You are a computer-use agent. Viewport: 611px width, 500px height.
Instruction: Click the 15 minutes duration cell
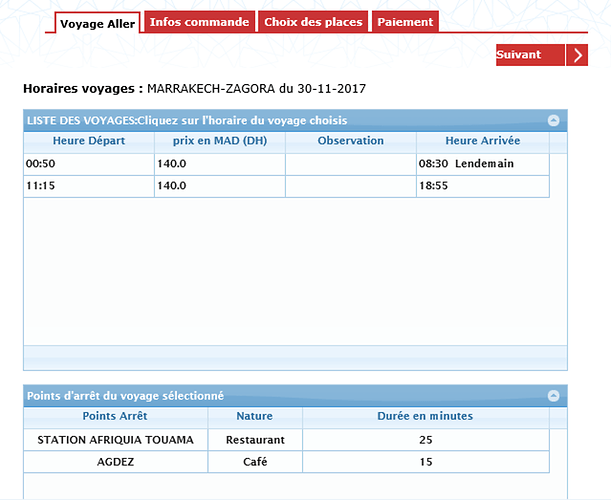(x=426, y=462)
